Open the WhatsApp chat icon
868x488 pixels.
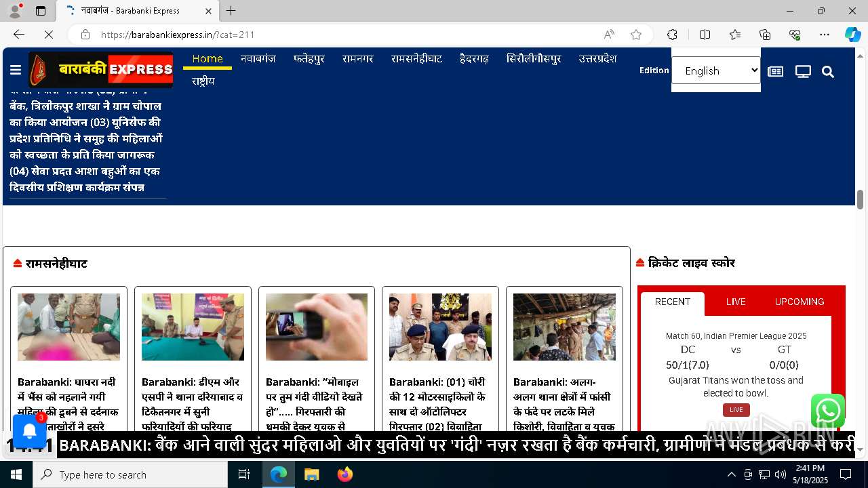[x=828, y=411]
